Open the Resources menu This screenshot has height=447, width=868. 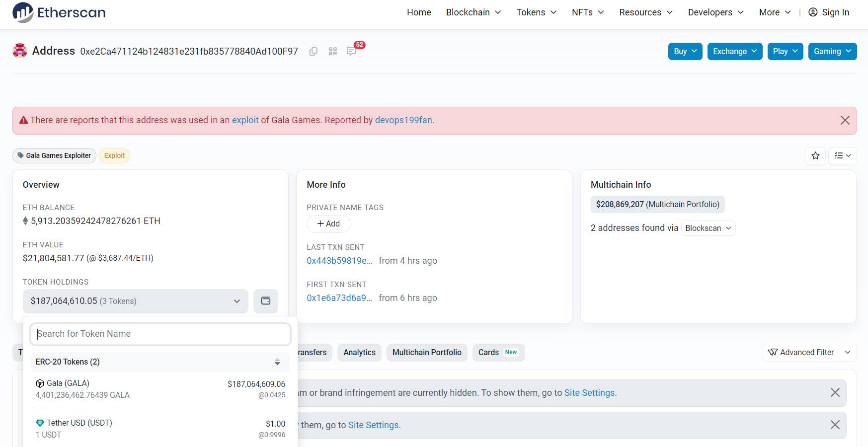[646, 12]
